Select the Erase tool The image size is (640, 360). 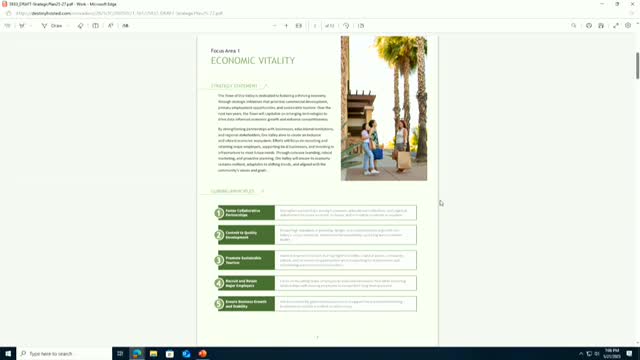tap(80, 26)
